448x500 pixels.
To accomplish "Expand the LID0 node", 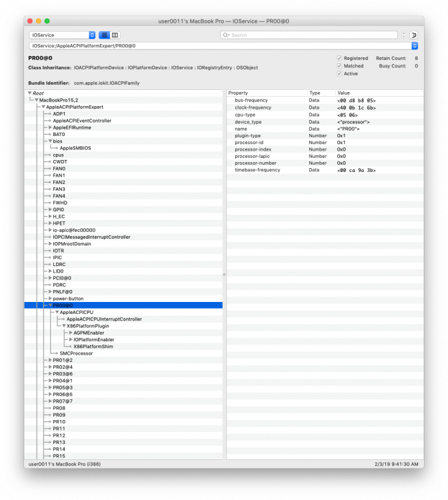I will point(50,271).
